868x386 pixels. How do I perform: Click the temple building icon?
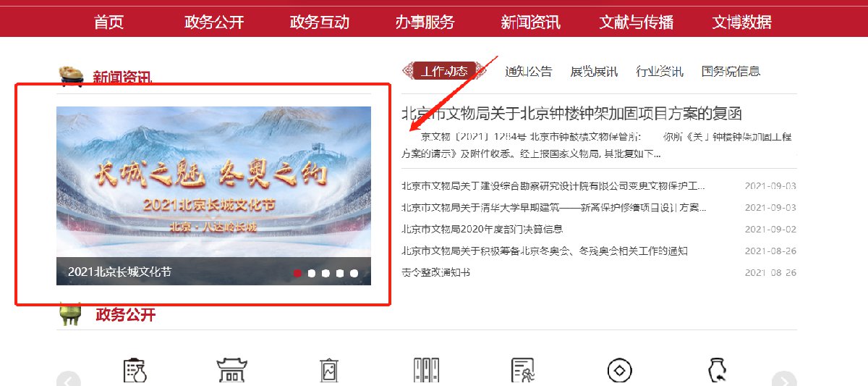(x=231, y=371)
